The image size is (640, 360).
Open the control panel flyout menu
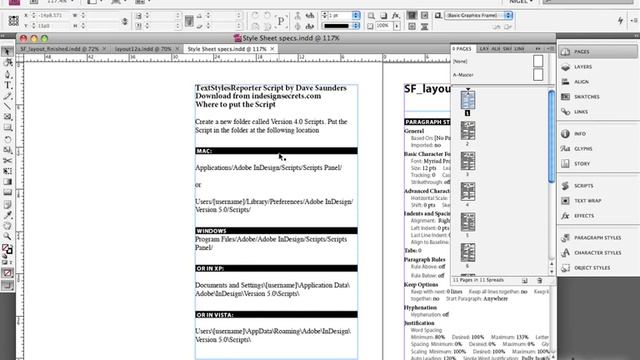coord(634,20)
